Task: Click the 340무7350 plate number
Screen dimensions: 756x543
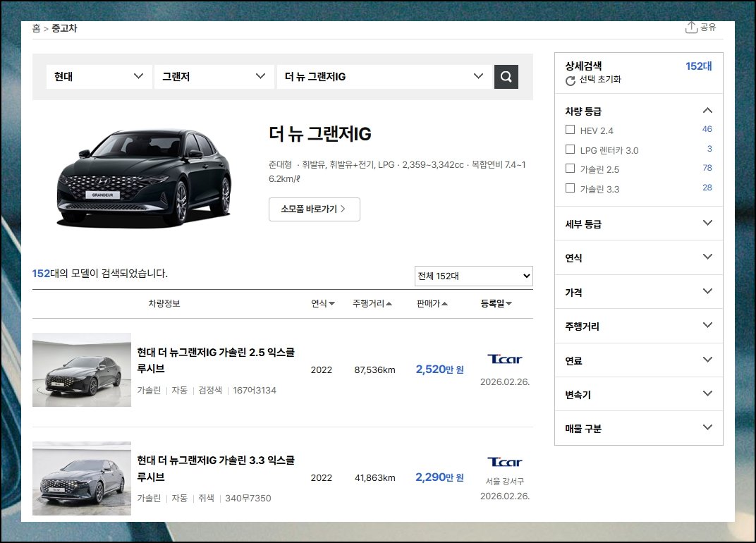Action: 248,498
